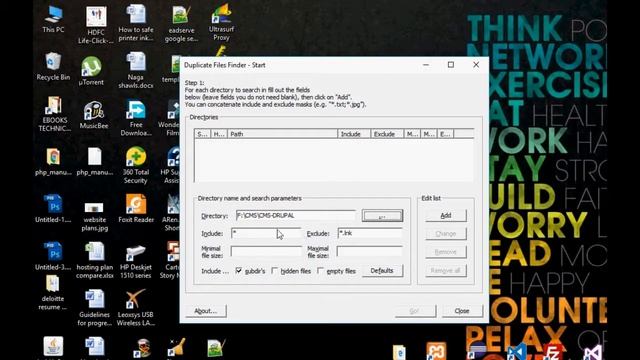The height and width of the screenshot is (360, 640).
Task: Toggle the subdir's checkbox
Action: point(239,271)
